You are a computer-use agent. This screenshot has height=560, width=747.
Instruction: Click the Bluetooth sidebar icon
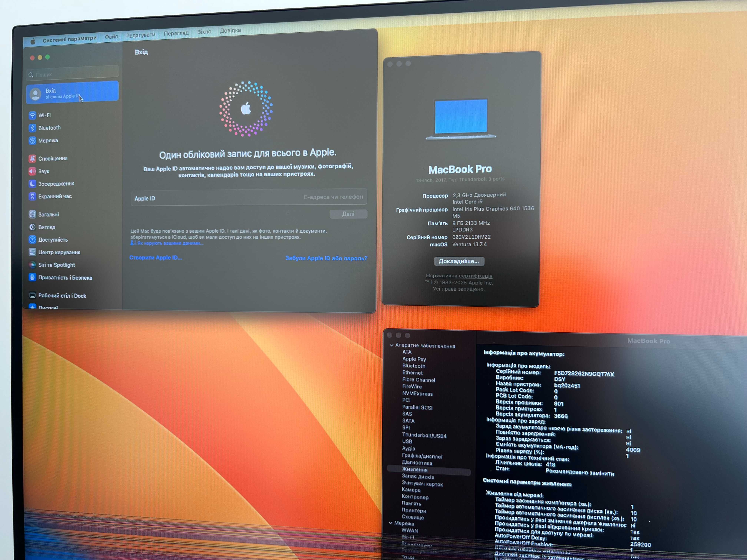click(x=32, y=128)
